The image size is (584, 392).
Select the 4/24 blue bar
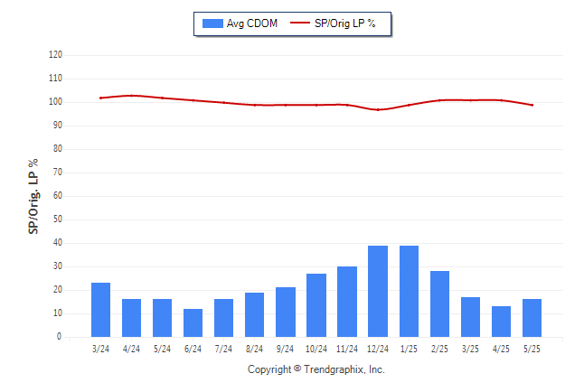point(131,318)
